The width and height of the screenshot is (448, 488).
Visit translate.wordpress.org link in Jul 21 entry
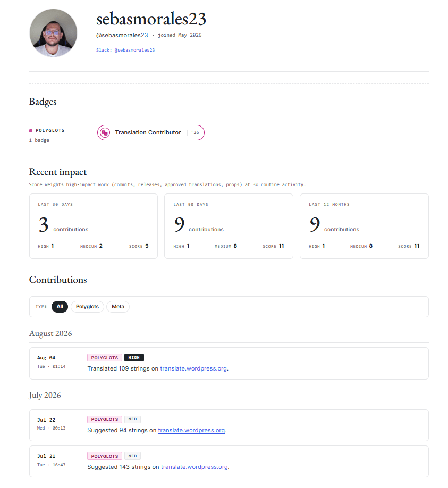(x=195, y=467)
